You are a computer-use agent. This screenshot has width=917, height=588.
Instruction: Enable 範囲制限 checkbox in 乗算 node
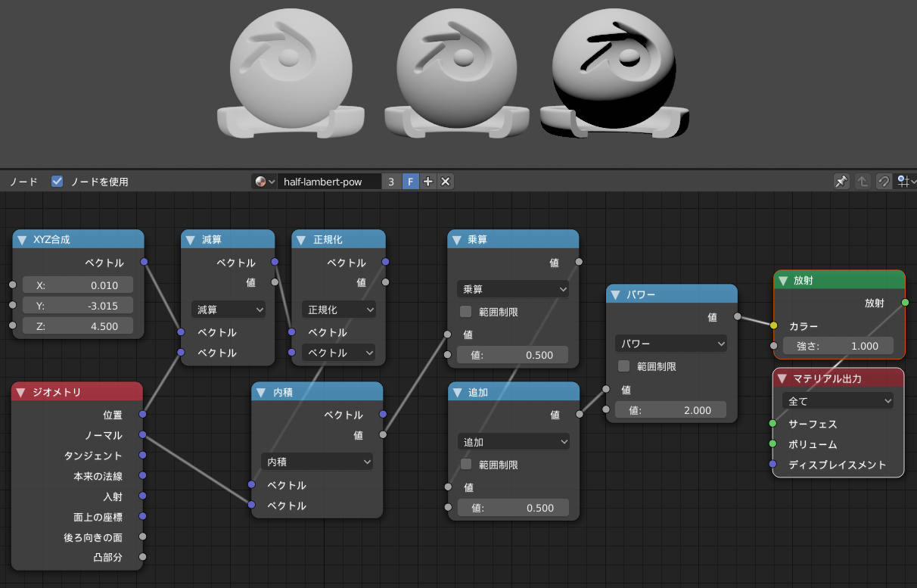click(466, 312)
